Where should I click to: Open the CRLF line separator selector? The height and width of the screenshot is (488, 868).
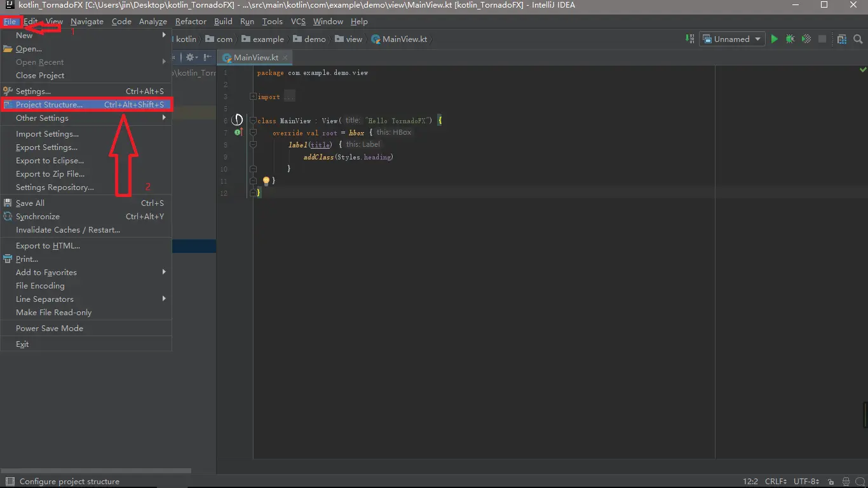(776, 482)
